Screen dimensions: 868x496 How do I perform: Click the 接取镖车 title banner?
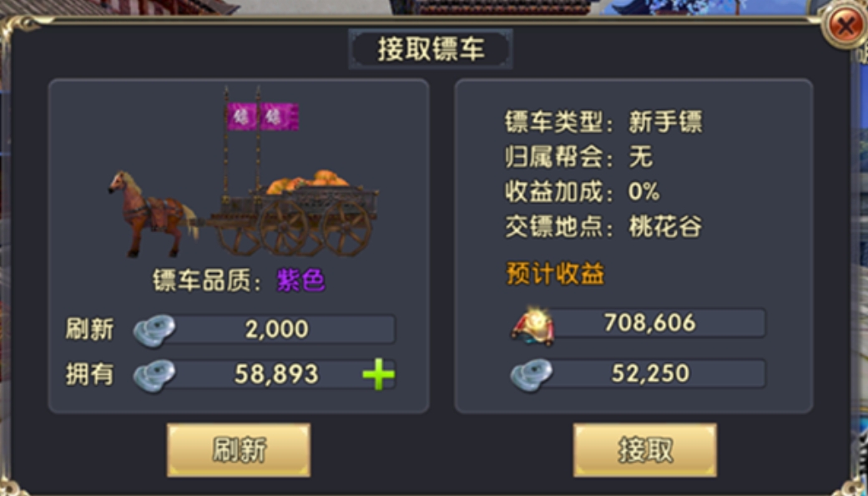(431, 49)
